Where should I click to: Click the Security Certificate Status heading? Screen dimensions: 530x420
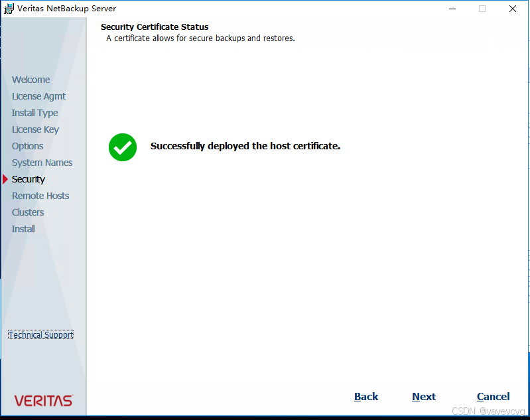155,27
